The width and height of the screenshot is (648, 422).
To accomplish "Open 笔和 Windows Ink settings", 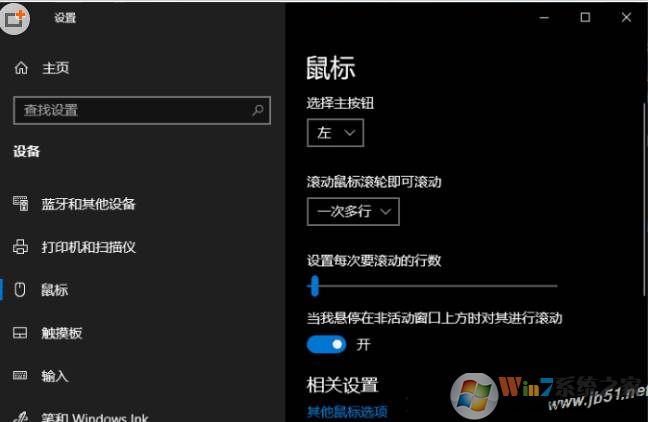I will coord(95,417).
